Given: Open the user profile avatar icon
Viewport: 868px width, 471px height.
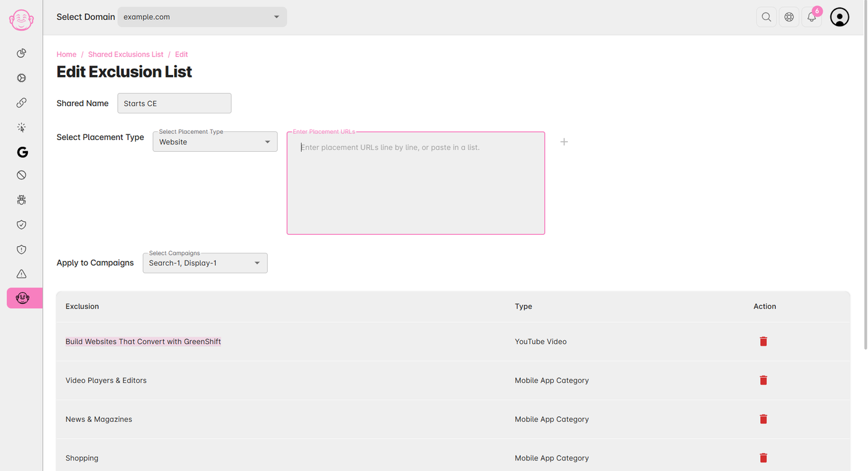Looking at the screenshot, I should [x=839, y=17].
